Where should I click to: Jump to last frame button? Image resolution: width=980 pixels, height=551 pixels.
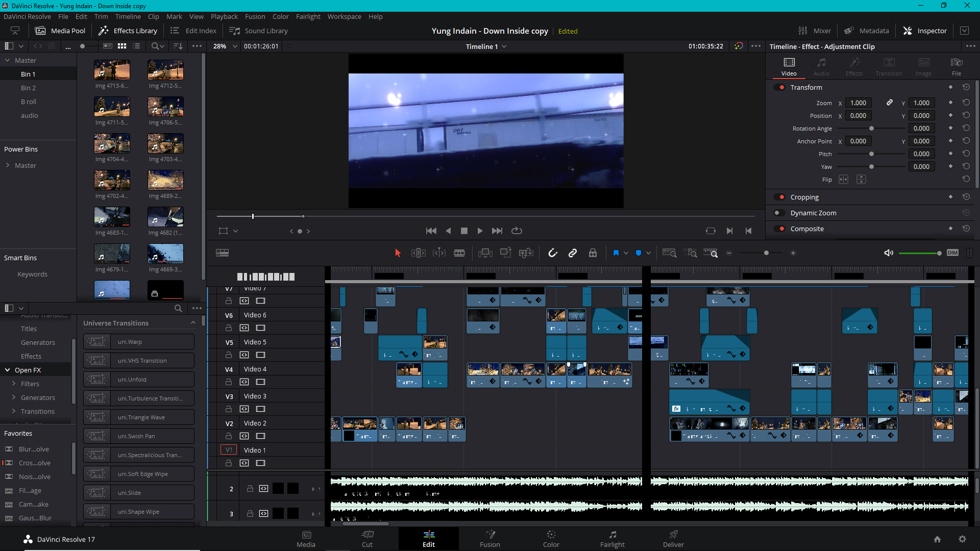point(497,231)
